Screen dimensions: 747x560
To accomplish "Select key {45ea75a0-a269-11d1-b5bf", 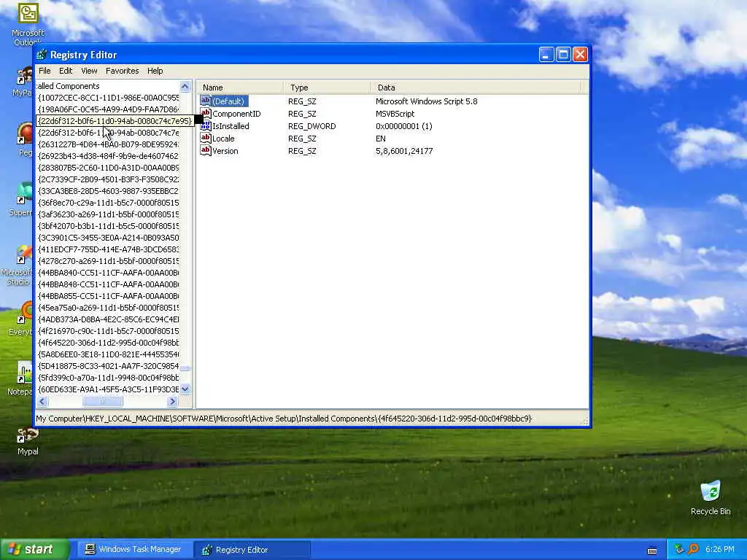I will coord(108,308).
